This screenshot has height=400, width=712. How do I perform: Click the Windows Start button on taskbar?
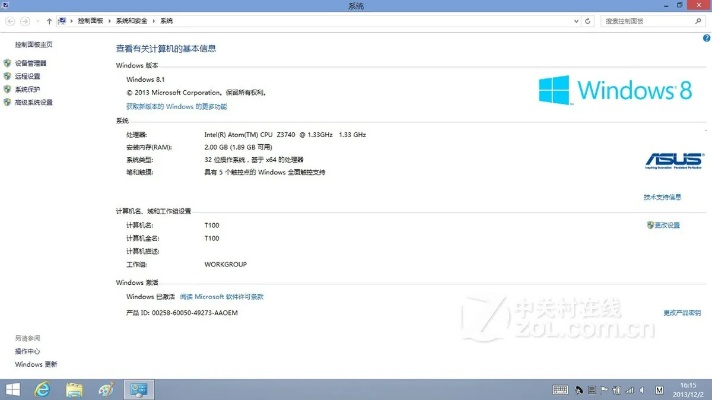click(x=14, y=389)
